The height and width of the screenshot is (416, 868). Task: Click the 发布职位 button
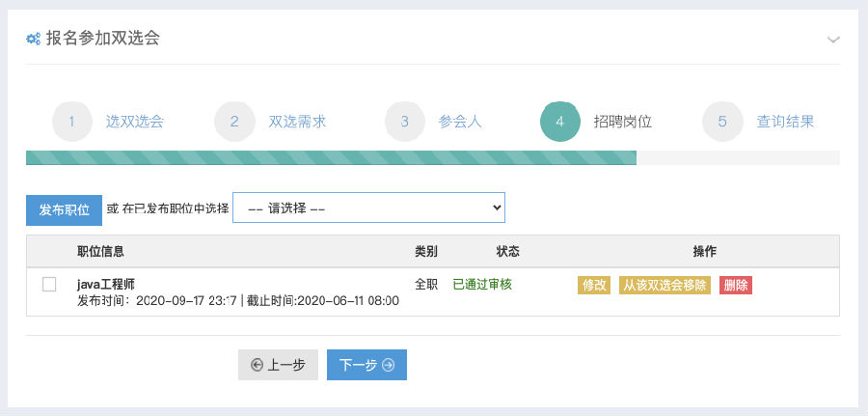pos(65,210)
